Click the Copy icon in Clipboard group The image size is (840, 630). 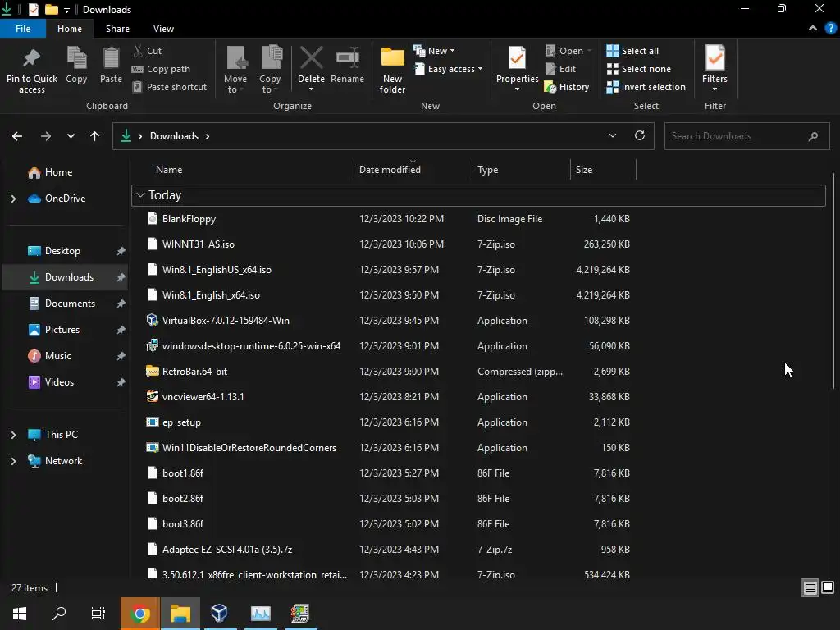76,58
